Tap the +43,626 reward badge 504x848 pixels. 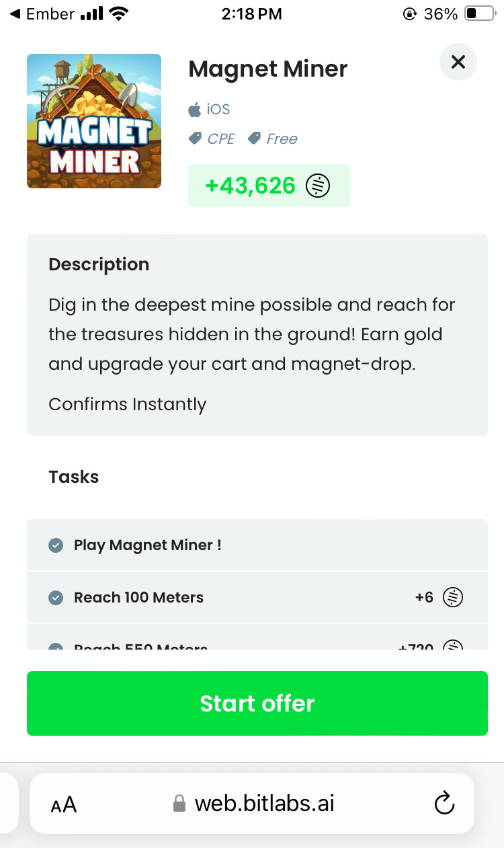tap(269, 186)
